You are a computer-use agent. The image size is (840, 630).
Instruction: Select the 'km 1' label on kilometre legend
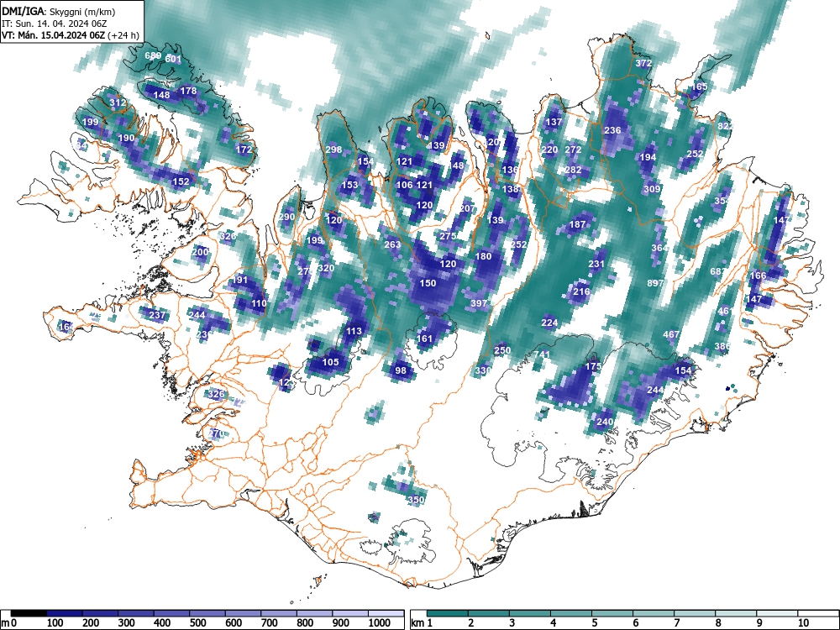pos(422,623)
